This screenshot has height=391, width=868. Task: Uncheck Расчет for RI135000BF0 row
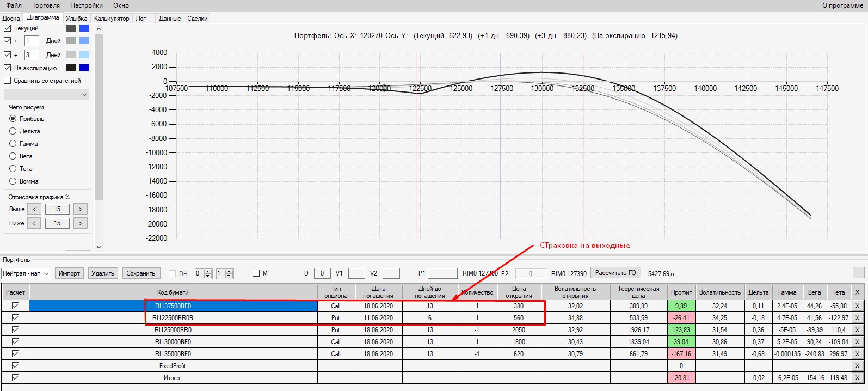(15, 354)
